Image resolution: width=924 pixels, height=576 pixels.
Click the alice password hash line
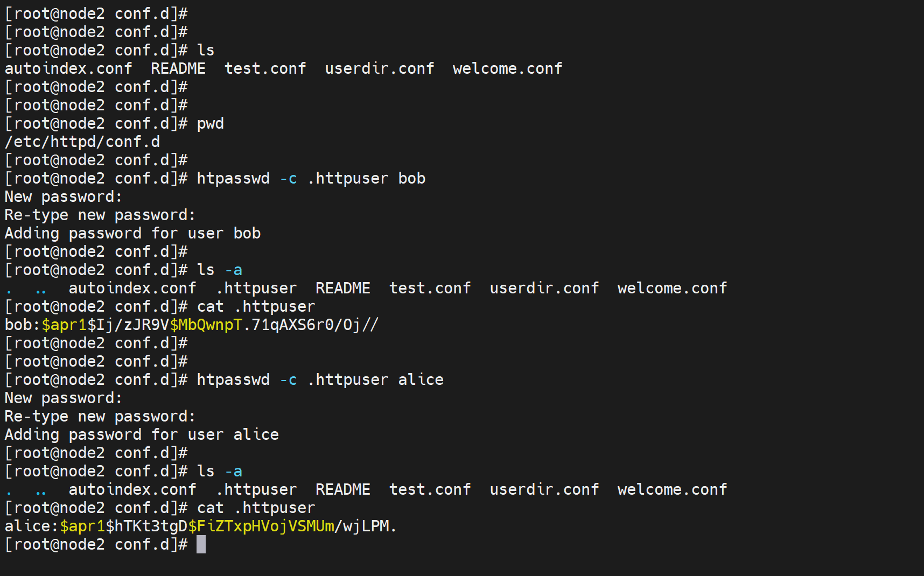tap(200, 526)
